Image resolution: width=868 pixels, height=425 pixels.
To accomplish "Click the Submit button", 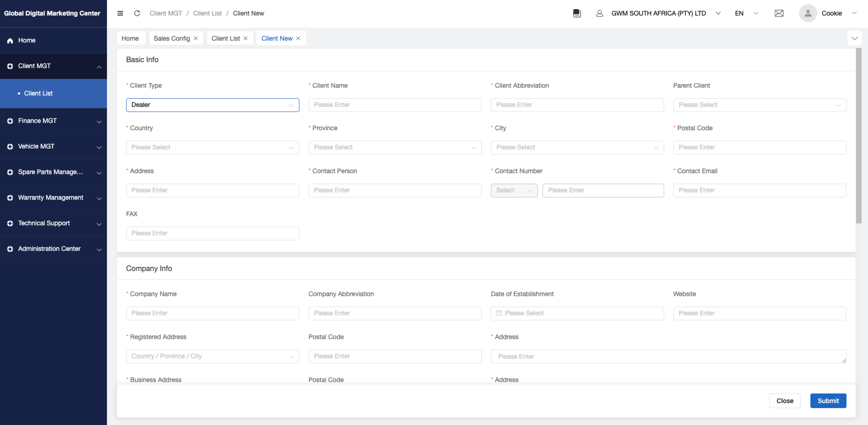I will coord(828,401).
